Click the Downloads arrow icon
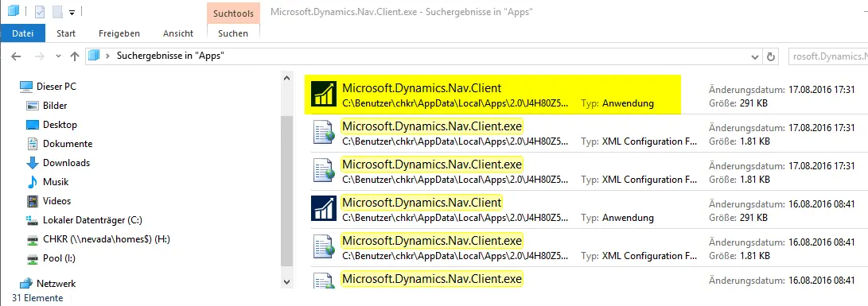Screen dimensions: 868x306 (x=33, y=163)
